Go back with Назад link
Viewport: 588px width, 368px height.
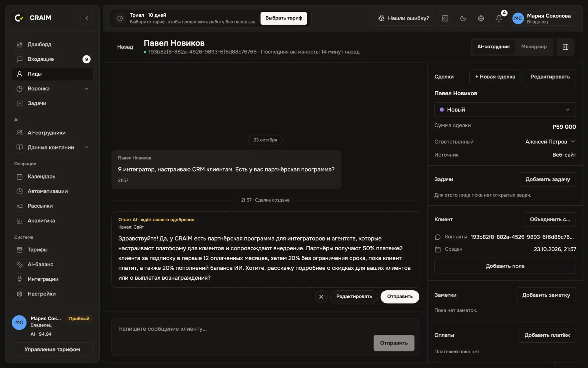tap(125, 47)
